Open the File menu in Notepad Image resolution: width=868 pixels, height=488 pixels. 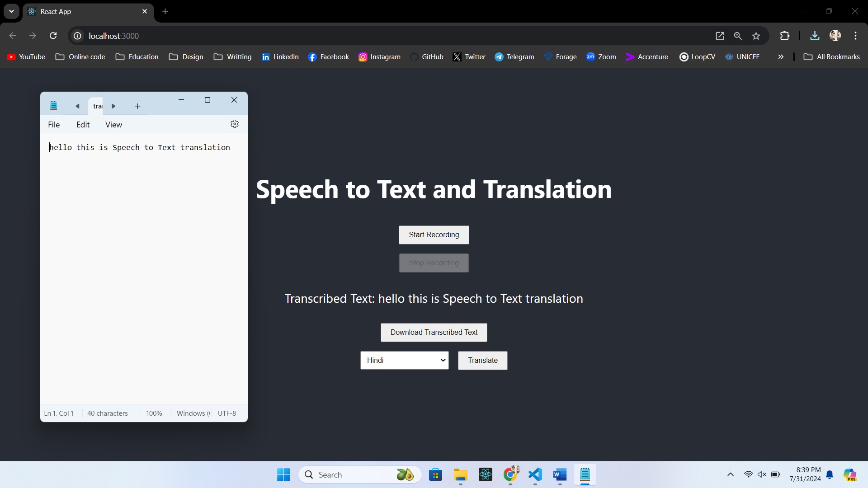tap(54, 125)
